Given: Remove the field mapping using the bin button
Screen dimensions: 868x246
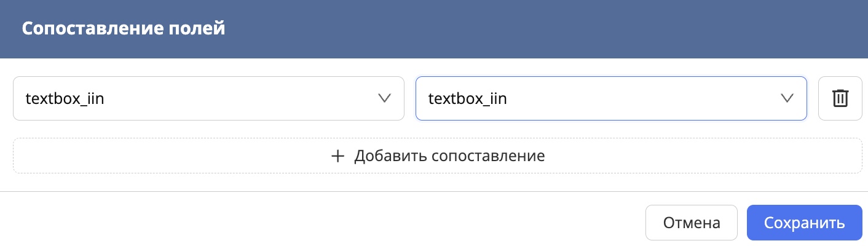Looking at the screenshot, I should [840, 98].
